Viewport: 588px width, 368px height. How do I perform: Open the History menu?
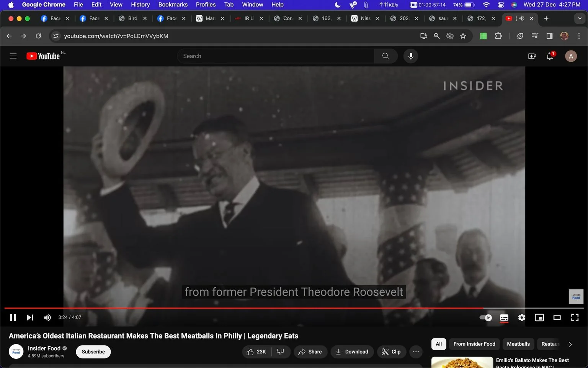[140, 5]
